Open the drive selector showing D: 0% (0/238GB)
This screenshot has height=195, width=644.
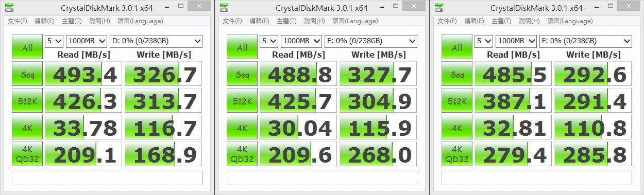[x=156, y=41]
